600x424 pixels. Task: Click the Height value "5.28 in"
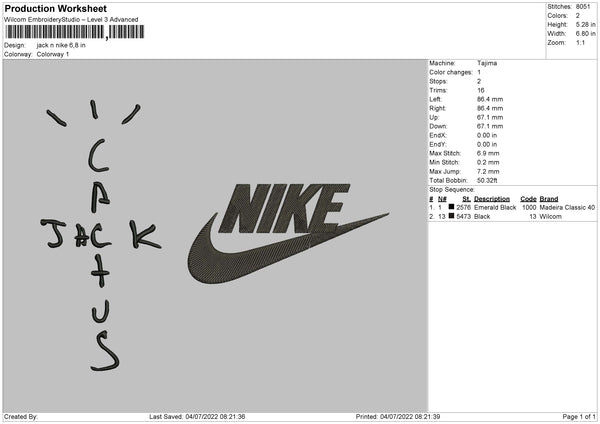(585, 24)
